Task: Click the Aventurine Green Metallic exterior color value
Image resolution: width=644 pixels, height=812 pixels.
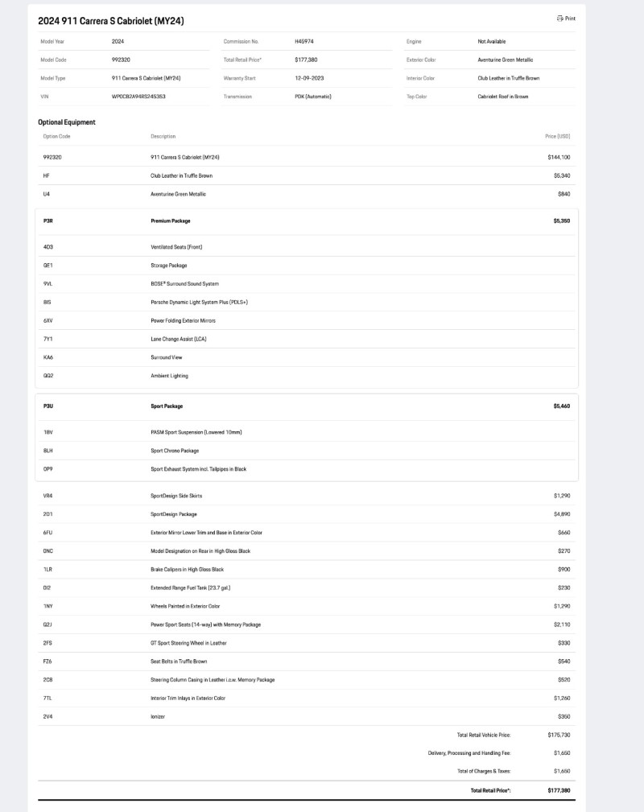Action: pos(505,60)
